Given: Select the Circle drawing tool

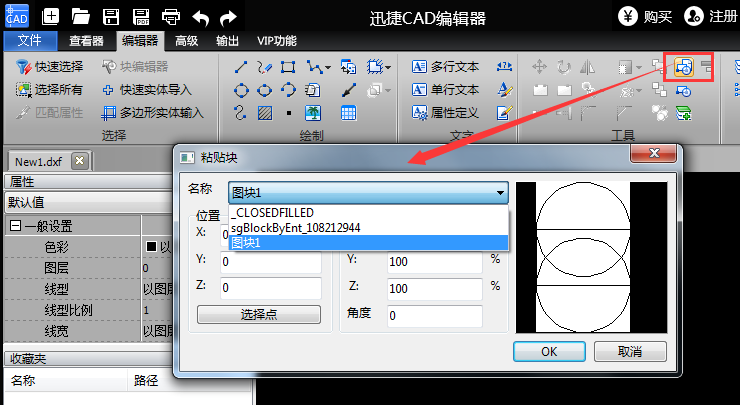Looking at the screenshot, I should tap(241, 90).
